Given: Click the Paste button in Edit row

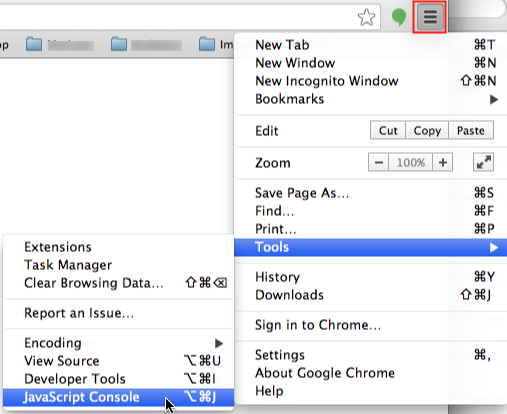Looking at the screenshot, I should (x=471, y=130).
